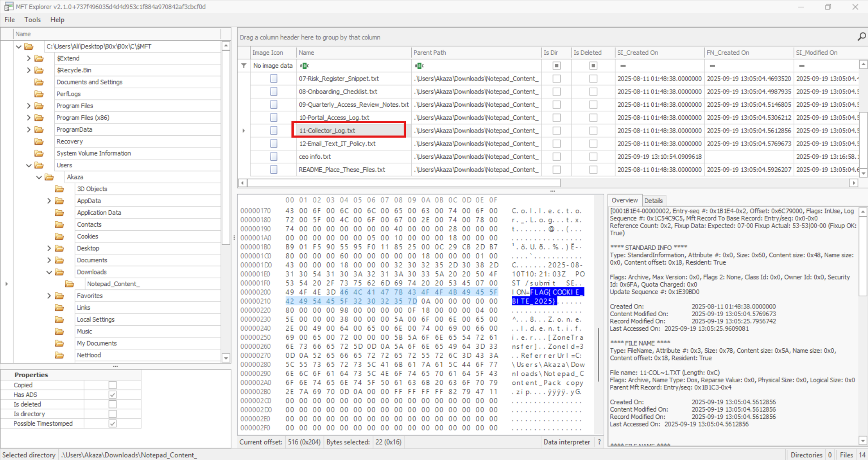Collapse the Akaza folder node
The width and height of the screenshot is (868, 460).
39,177
